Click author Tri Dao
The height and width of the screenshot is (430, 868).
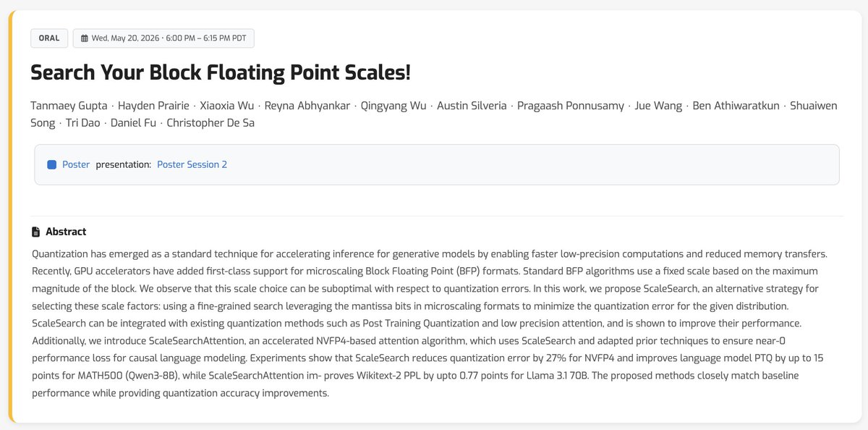(82, 123)
